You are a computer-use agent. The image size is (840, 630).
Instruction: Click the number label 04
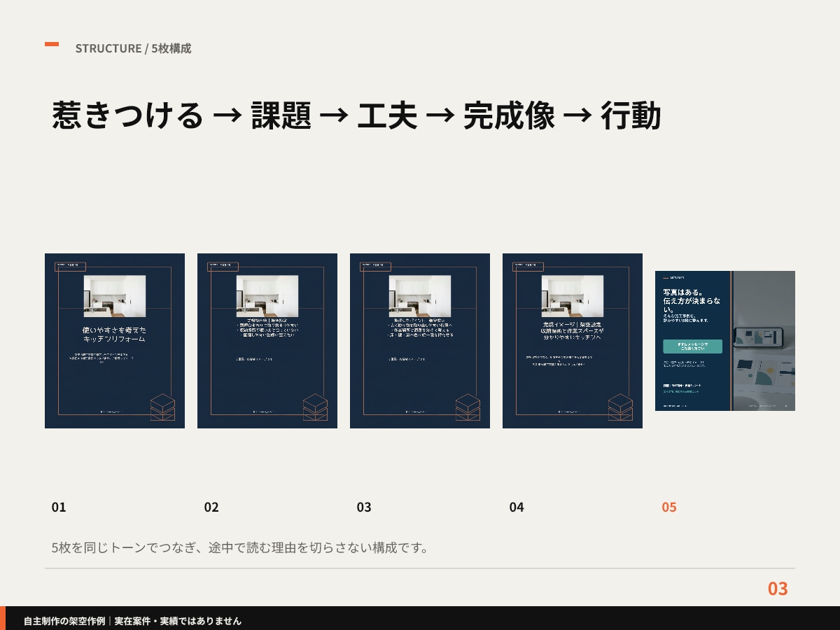point(517,507)
